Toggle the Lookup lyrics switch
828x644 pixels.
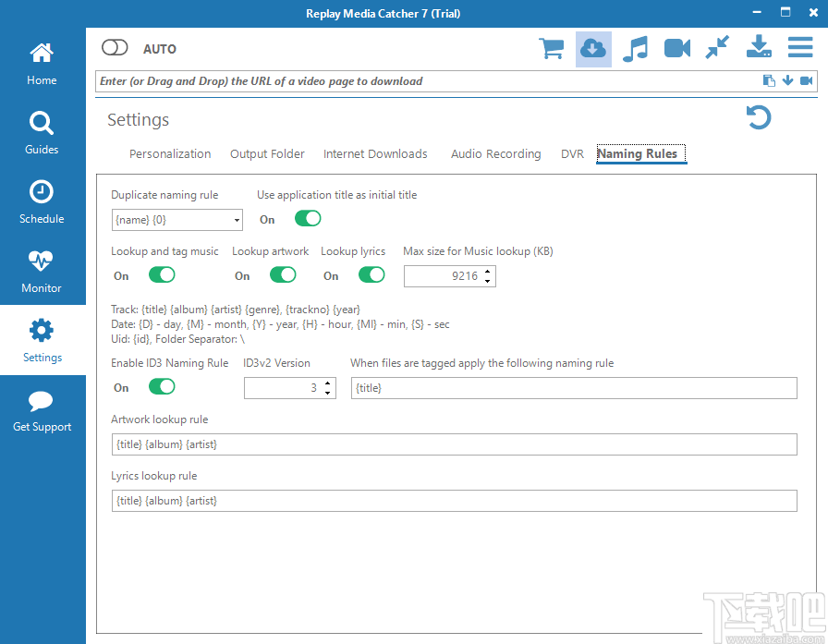tap(371, 275)
